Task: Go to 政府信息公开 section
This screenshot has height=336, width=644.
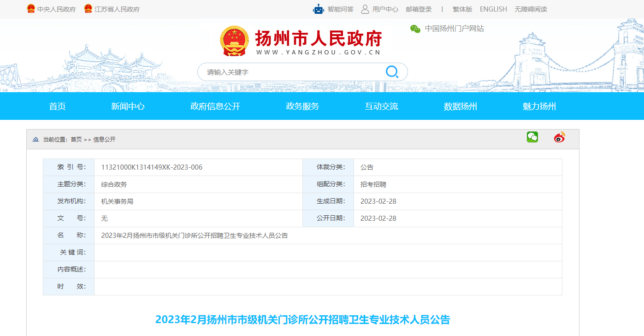Action: pos(215,106)
